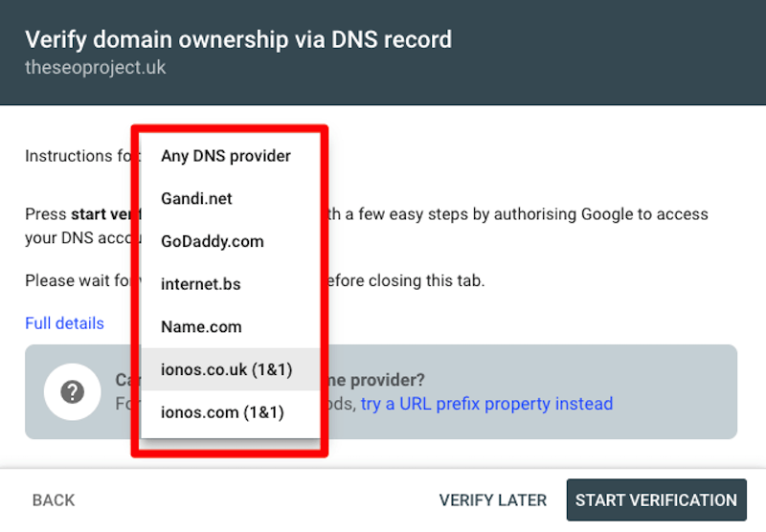Select ionos.co.uk (1&1) option
This screenshot has width=766, height=532.
pos(230,369)
